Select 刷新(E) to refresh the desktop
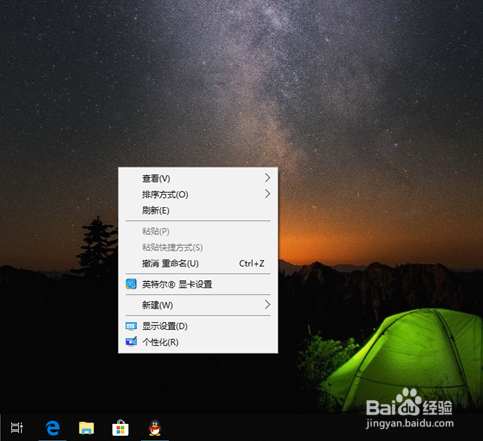The height and width of the screenshot is (441, 483). tap(198, 210)
